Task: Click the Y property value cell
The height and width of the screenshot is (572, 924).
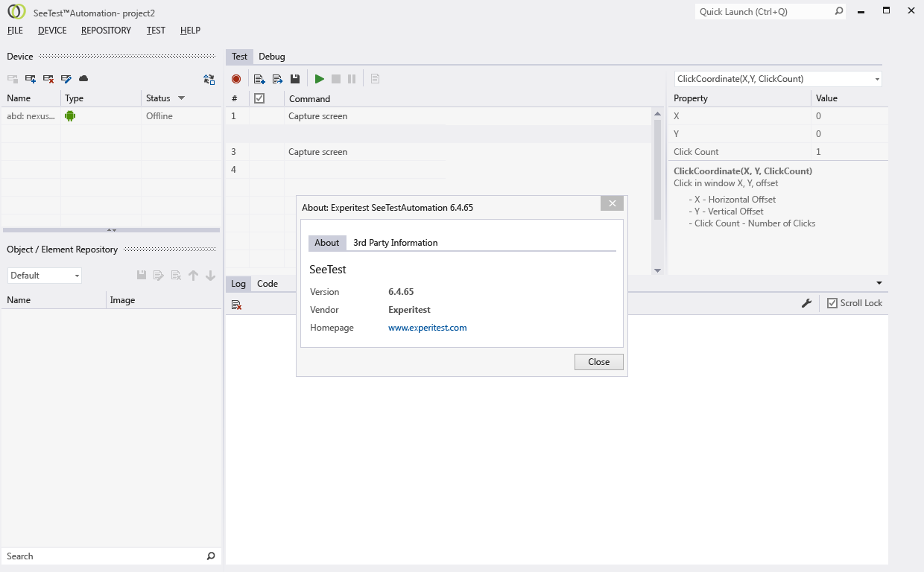Action: click(x=849, y=134)
